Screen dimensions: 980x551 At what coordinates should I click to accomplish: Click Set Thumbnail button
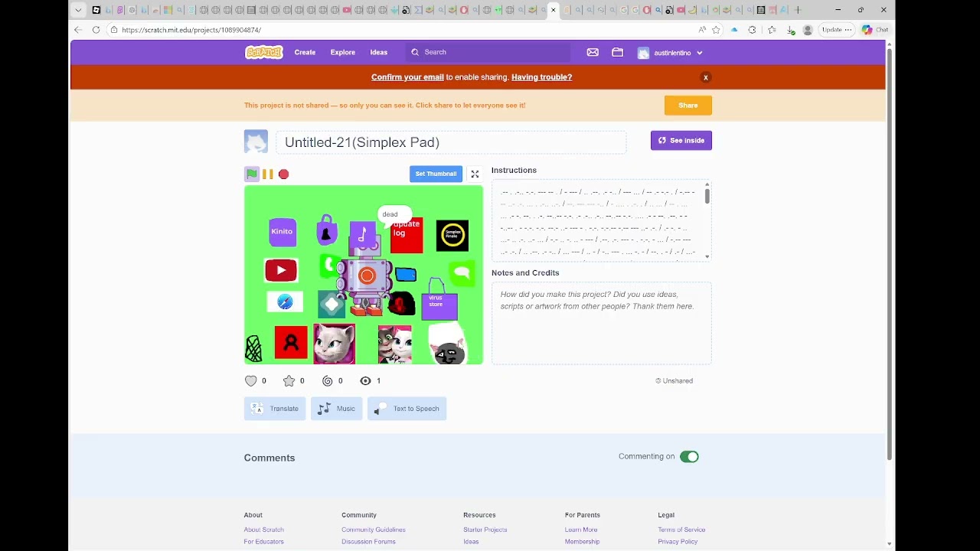tap(436, 174)
